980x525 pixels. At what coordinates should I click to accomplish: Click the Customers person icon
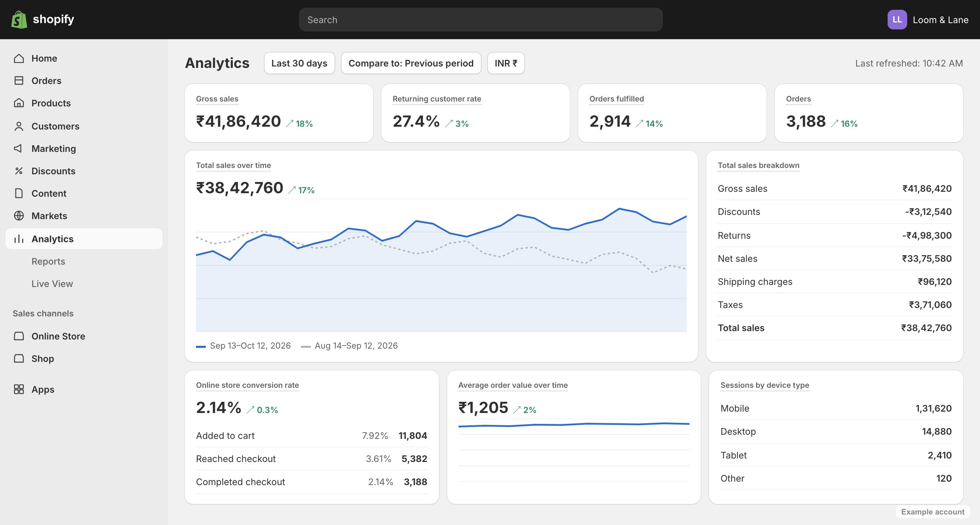(x=19, y=126)
